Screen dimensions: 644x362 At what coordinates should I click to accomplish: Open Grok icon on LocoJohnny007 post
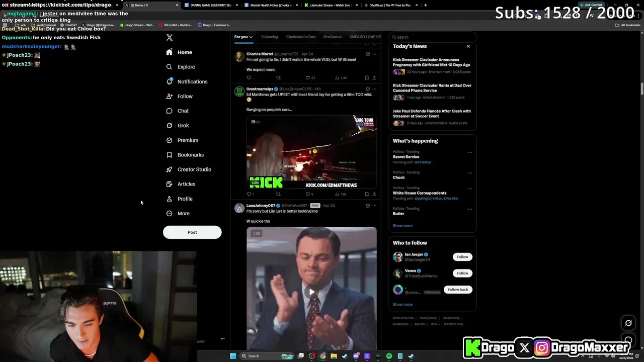367,206
